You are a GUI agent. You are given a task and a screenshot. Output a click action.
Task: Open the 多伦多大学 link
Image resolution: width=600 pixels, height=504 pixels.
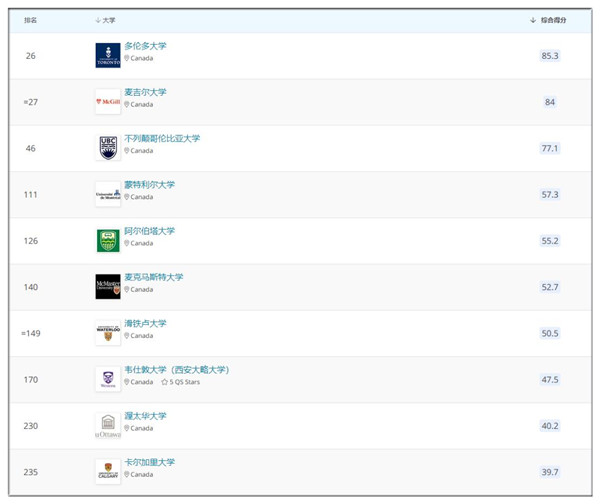point(145,46)
